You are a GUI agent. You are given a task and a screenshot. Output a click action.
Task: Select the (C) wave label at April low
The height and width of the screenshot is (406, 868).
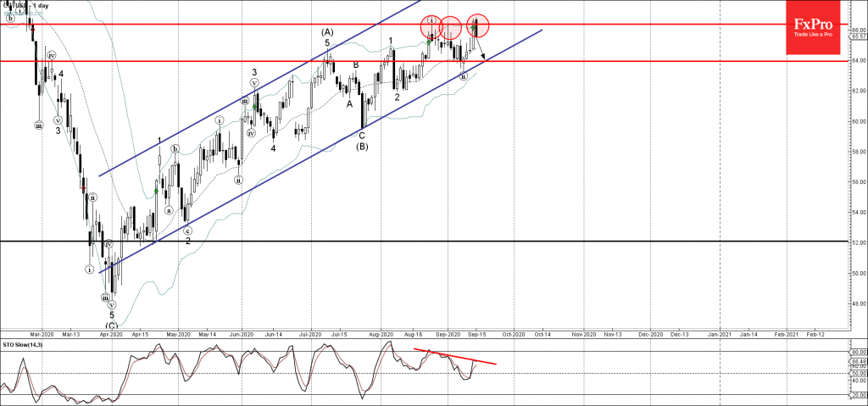111,325
